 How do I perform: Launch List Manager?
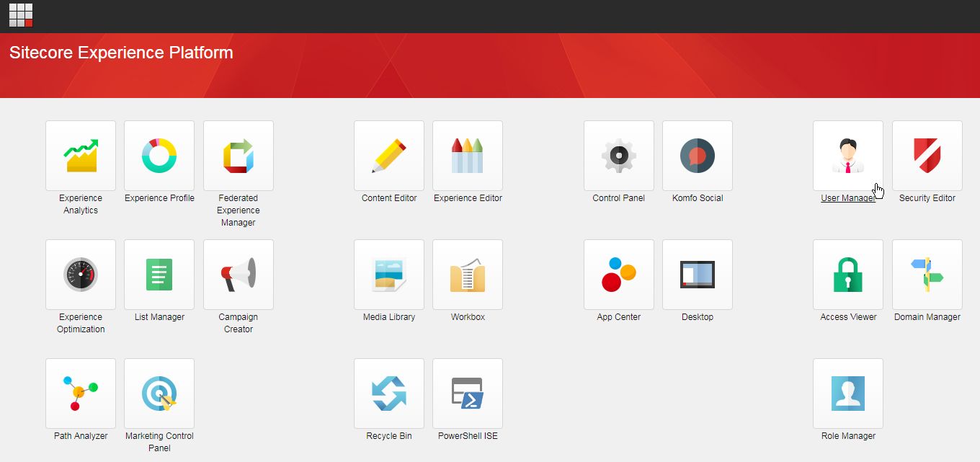click(x=159, y=275)
